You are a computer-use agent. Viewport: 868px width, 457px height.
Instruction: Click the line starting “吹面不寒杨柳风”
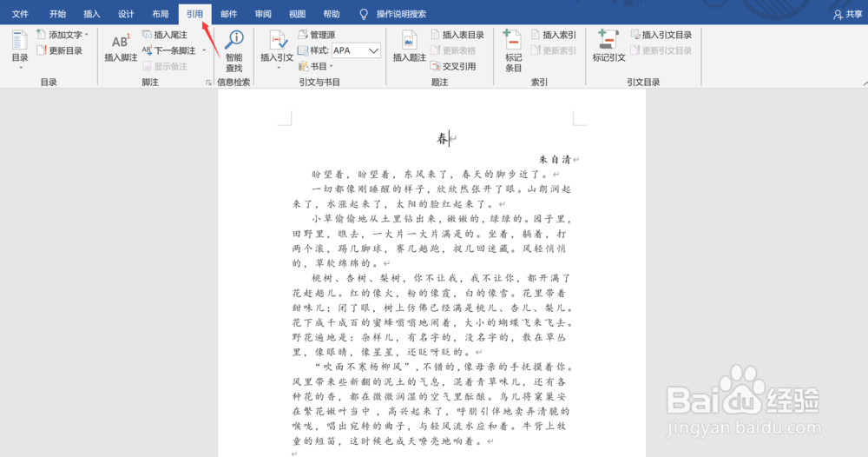coord(444,367)
